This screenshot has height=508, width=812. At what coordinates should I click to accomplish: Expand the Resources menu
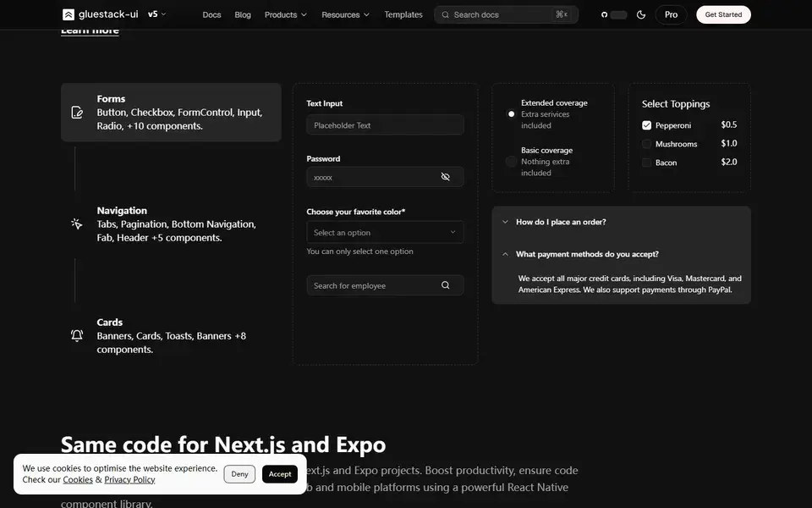(x=345, y=14)
